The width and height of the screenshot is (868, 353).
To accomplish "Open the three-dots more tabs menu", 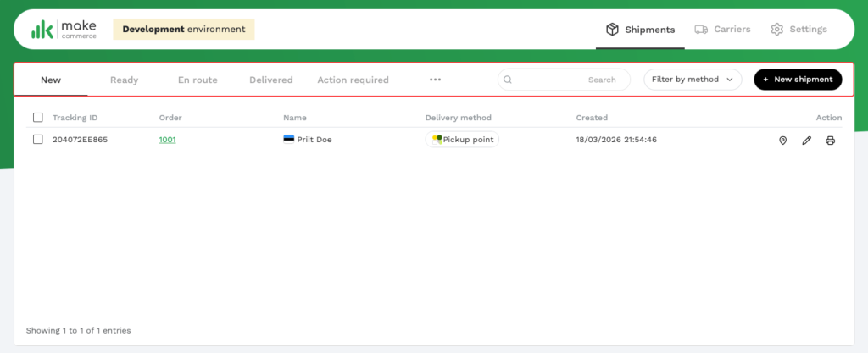I will point(435,80).
